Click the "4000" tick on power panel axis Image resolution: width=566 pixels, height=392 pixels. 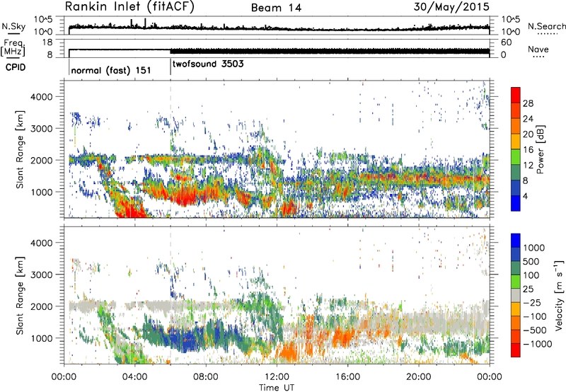click(x=42, y=97)
